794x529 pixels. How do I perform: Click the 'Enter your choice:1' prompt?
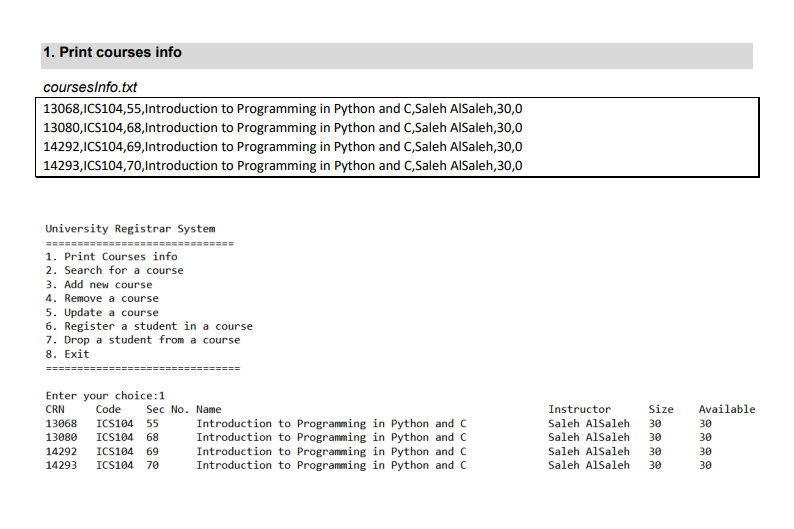[105, 396]
